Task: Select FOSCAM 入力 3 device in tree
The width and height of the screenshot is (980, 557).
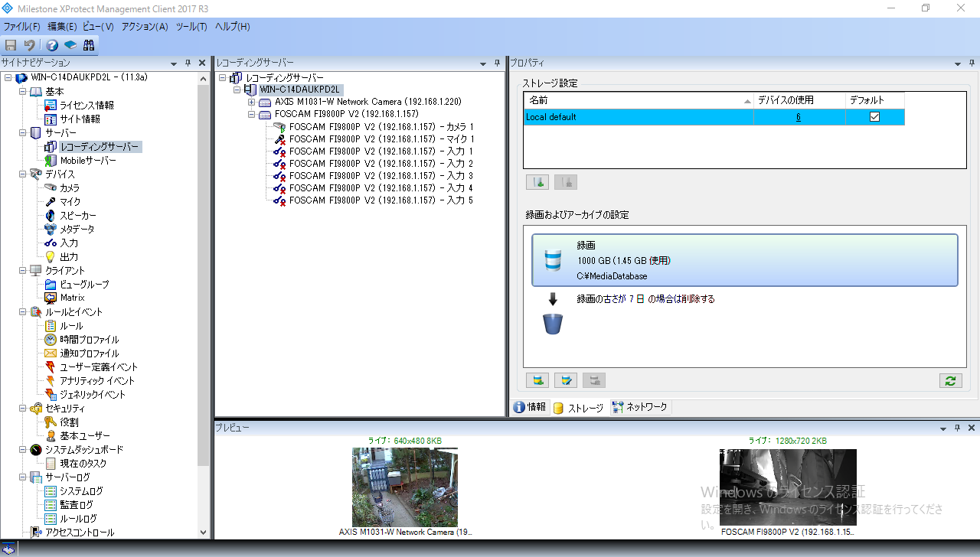Action: (x=381, y=176)
